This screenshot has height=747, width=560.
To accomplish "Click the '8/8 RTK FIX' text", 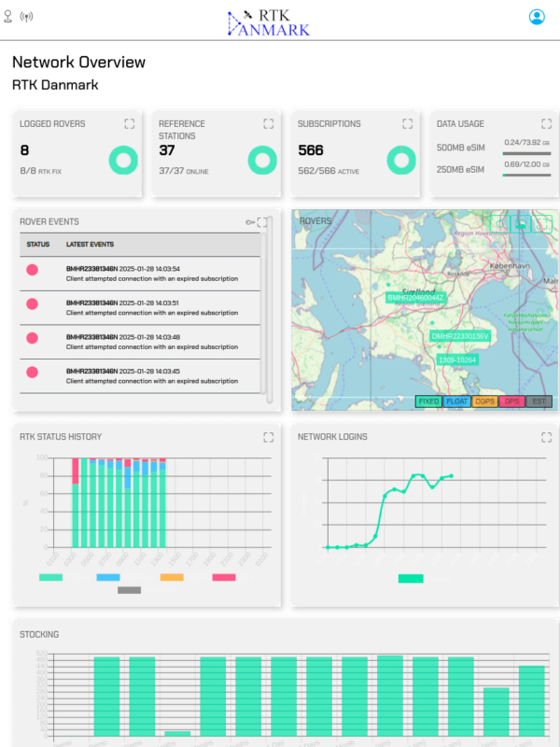I will pos(40,171).
